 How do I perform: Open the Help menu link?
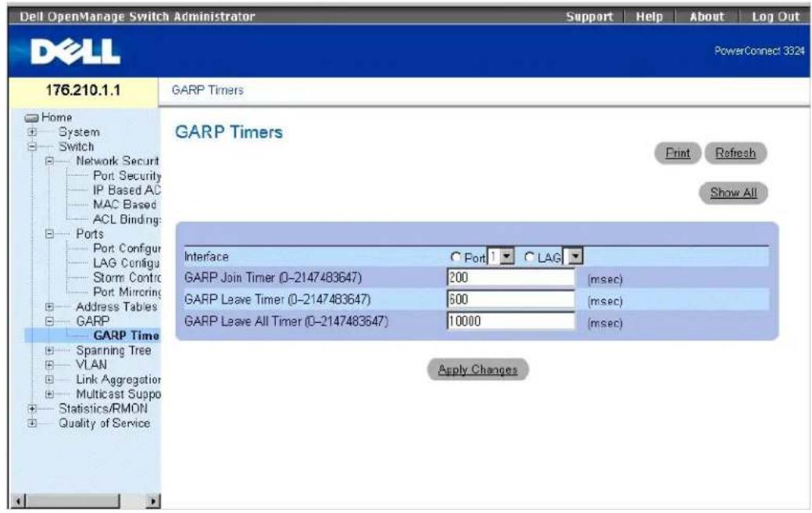tap(649, 16)
